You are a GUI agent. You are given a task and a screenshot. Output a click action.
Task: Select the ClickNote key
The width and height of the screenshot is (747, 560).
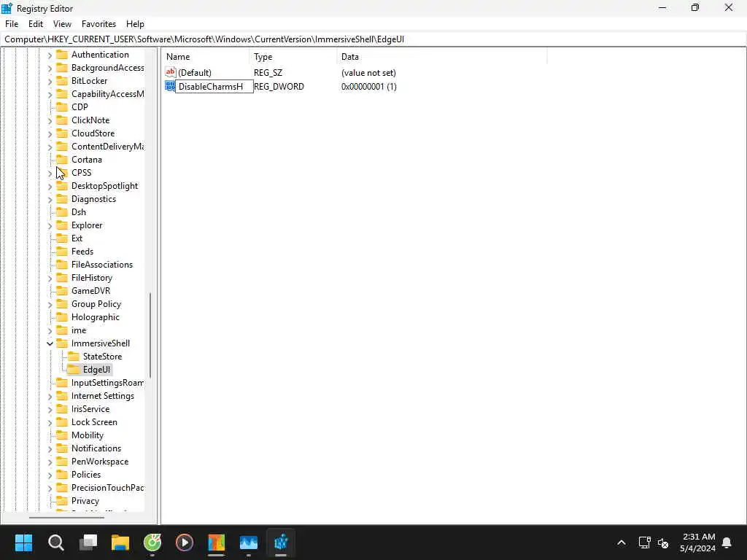coord(90,120)
